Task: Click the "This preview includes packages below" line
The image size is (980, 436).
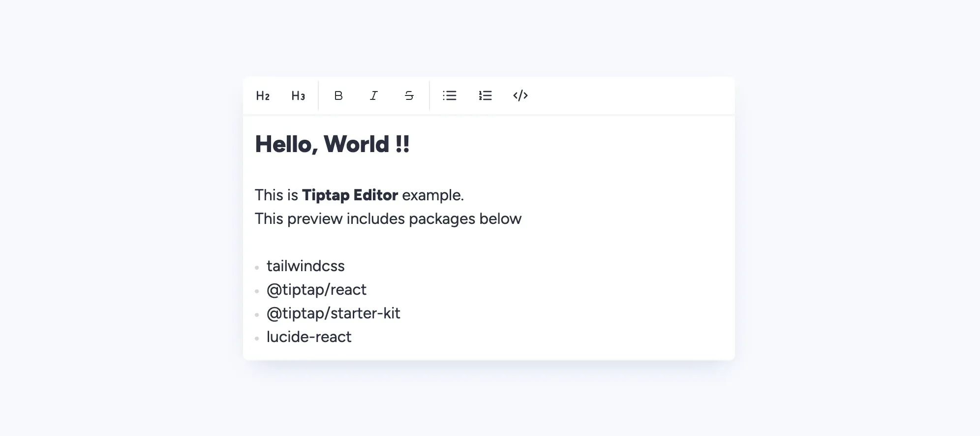Action: [388, 219]
